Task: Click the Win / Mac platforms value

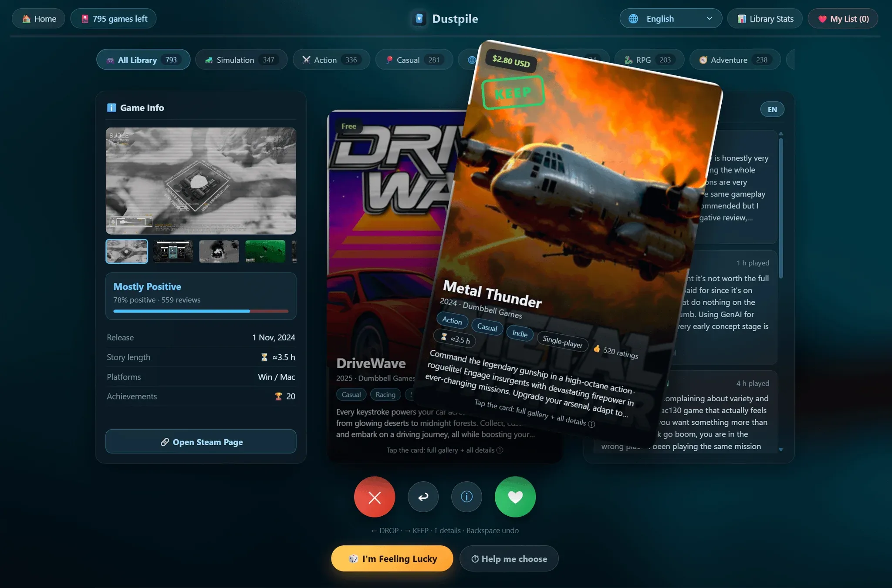Action: pyautogui.click(x=276, y=377)
